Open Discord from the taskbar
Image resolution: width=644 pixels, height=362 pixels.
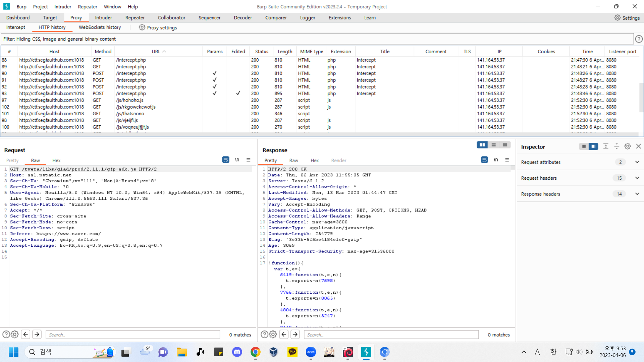pyautogui.click(x=237, y=352)
